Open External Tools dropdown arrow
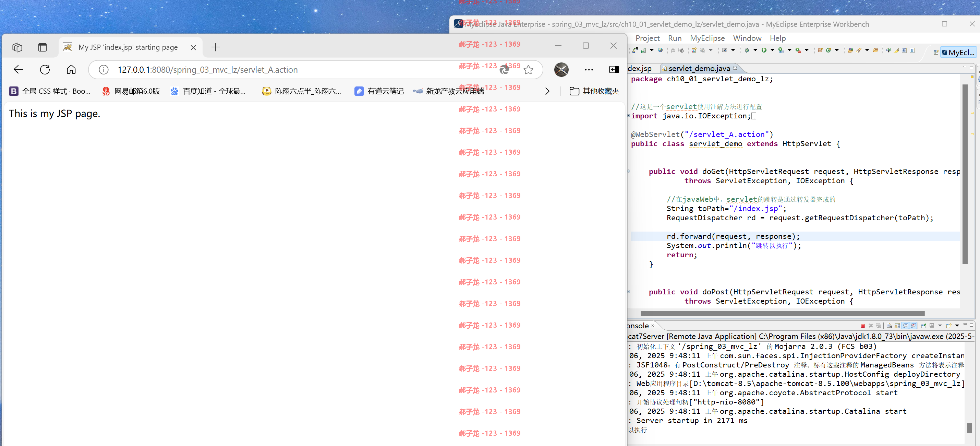The image size is (980, 446). click(807, 50)
